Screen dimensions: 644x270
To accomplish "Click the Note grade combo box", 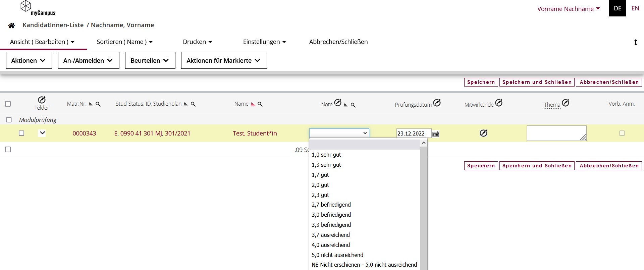I will point(339,133).
